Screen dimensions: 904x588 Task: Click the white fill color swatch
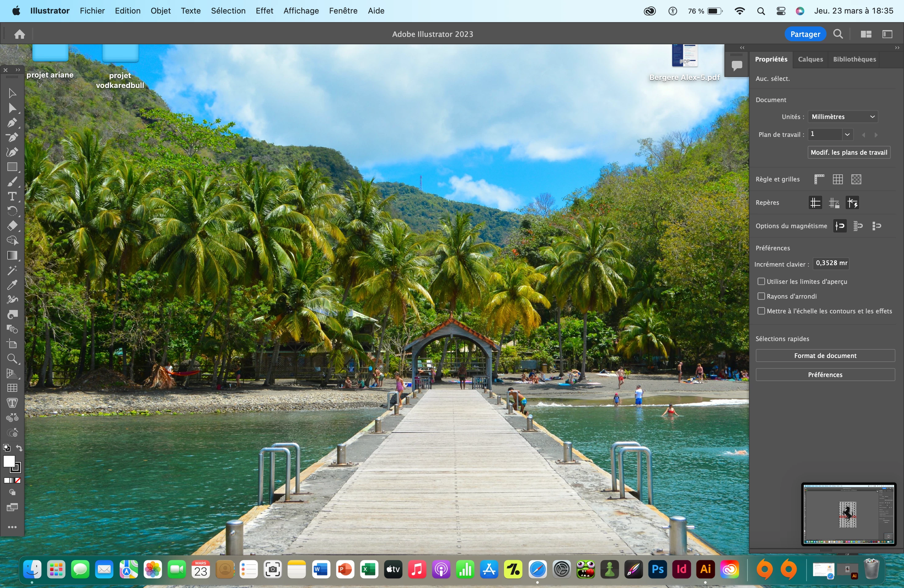[9, 461]
